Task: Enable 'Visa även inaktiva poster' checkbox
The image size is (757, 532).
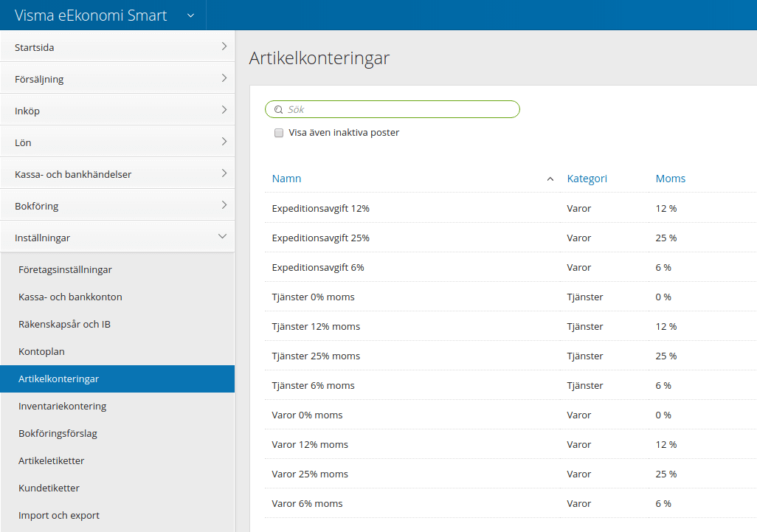Action: [x=279, y=133]
